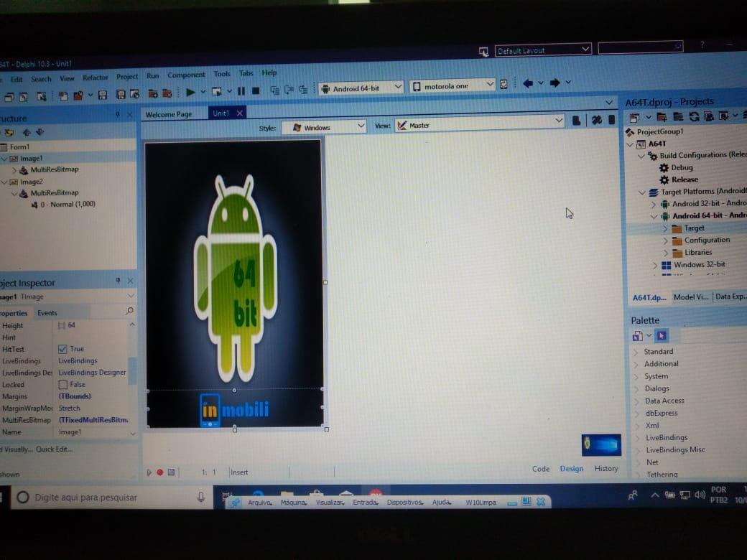Switch to the Events tab
The height and width of the screenshot is (560, 747).
tap(47, 313)
